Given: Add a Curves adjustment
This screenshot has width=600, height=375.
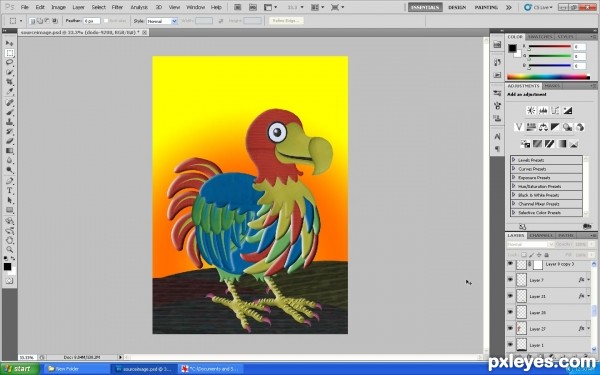Looking at the screenshot, I should pyautogui.click(x=555, y=111).
